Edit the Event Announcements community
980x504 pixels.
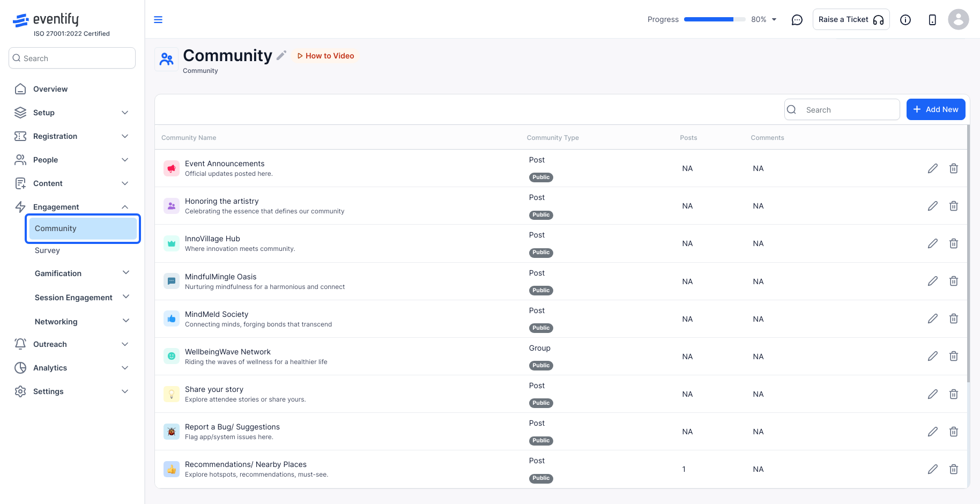click(933, 168)
